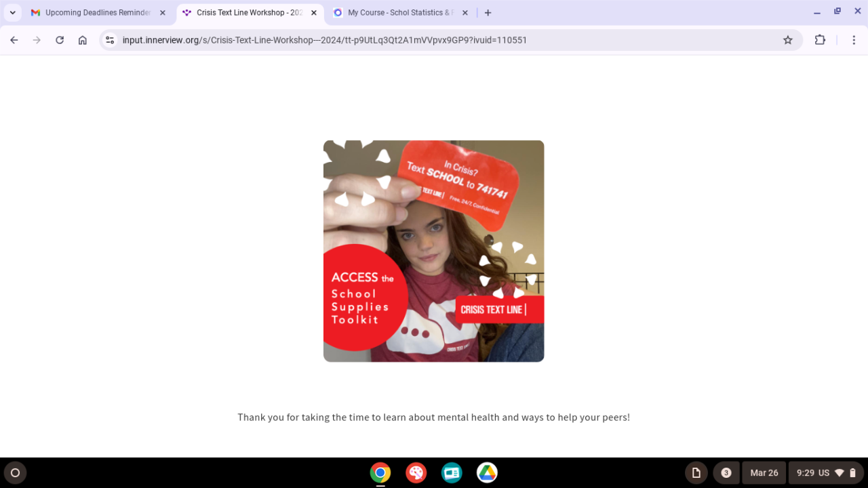Go to the browser home page
Image resolution: width=868 pixels, height=488 pixels.
tap(83, 40)
